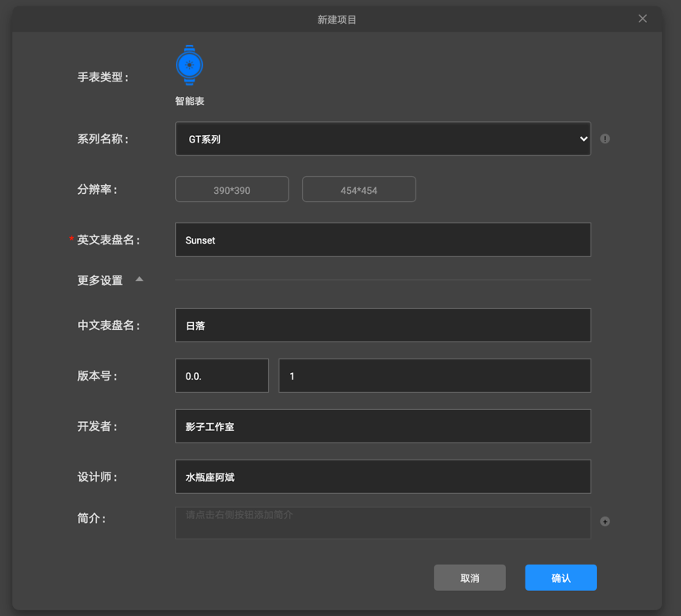681x616 pixels.
Task: Click the designer field 水瓶座阿斌
Action: click(383, 477)
